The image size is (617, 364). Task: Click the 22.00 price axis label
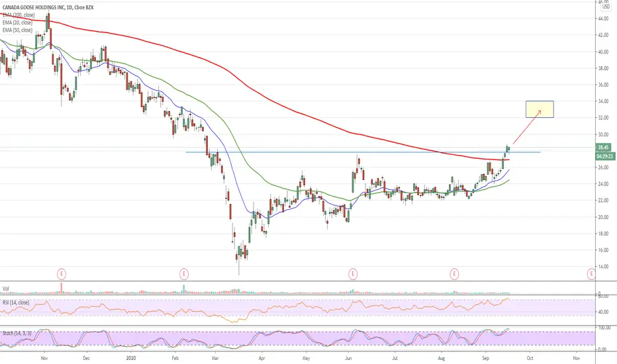click(603, 201)
